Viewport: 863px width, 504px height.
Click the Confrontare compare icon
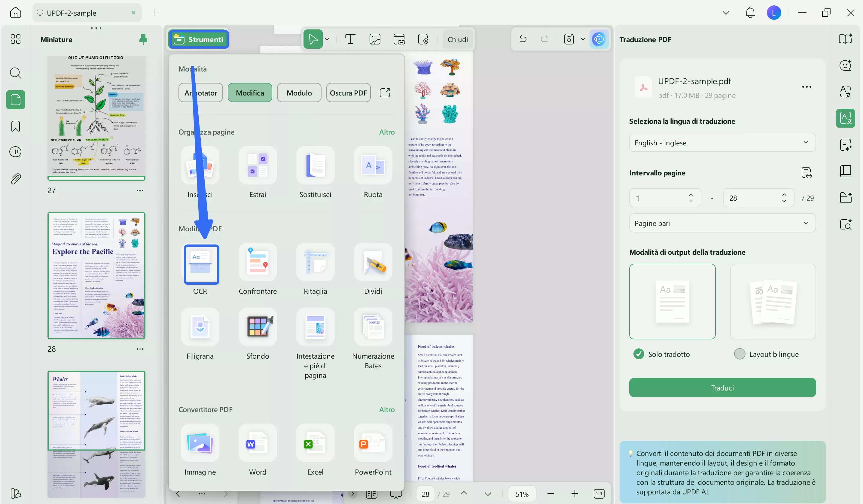[x=258, y=262]
